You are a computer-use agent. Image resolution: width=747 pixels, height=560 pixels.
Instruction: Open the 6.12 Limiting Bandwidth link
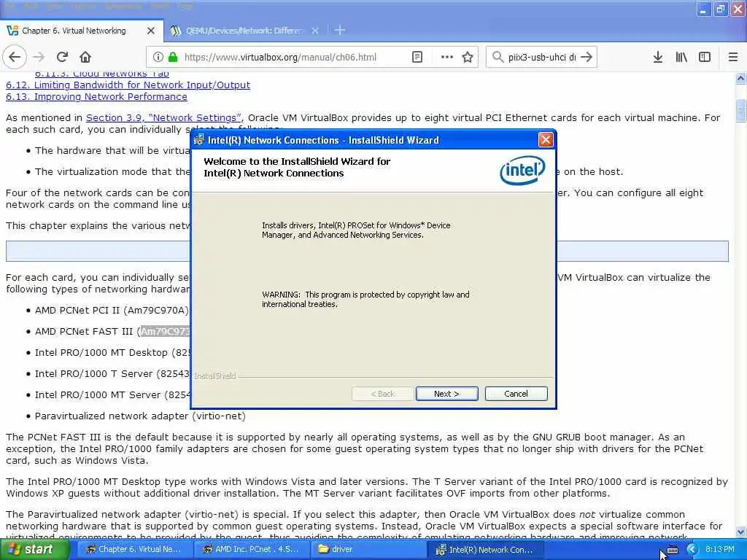[128, 85]
